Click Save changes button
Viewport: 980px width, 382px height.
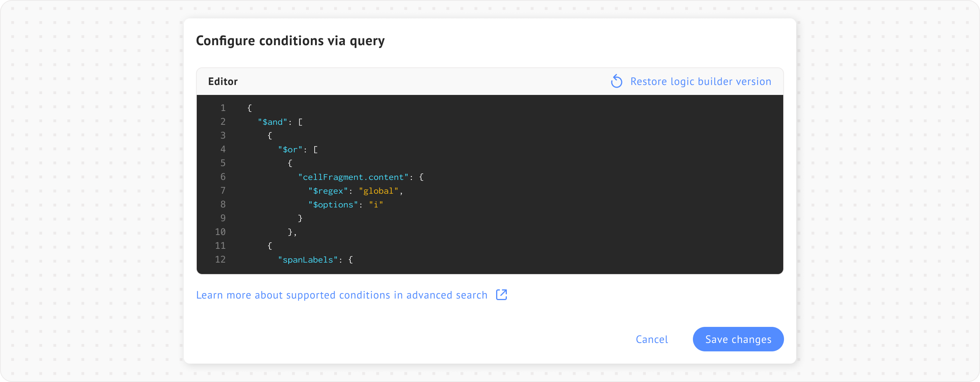click(738, 339)
